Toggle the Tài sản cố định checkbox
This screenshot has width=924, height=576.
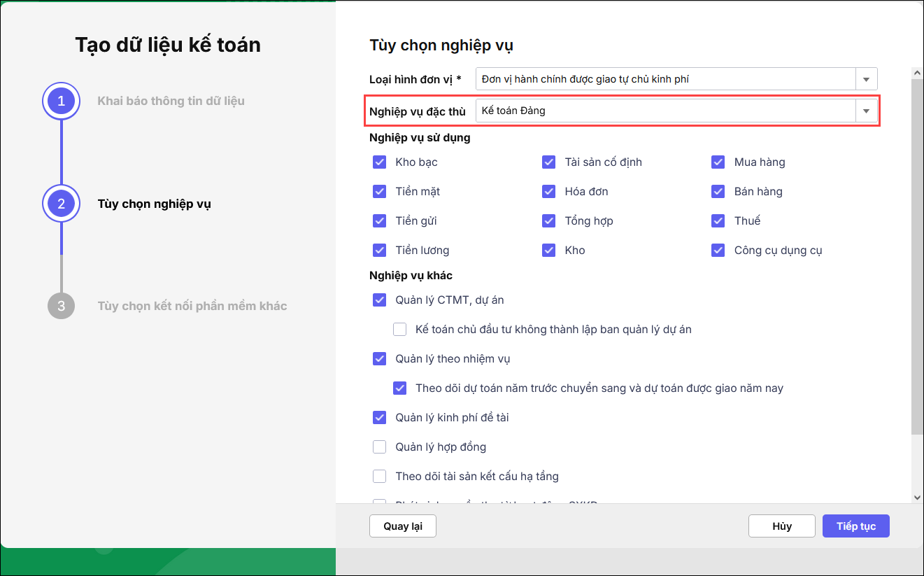pyautogui.click(x=549, y=162)
